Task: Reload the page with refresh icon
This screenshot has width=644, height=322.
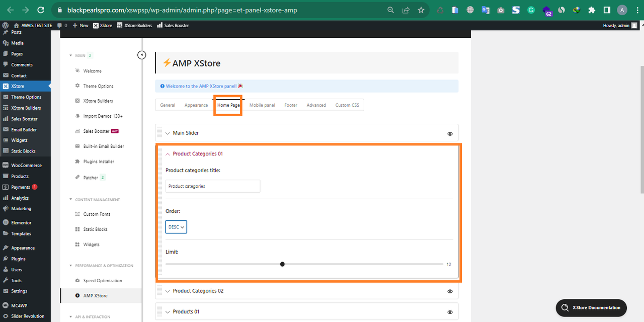Action: [41, 10]
